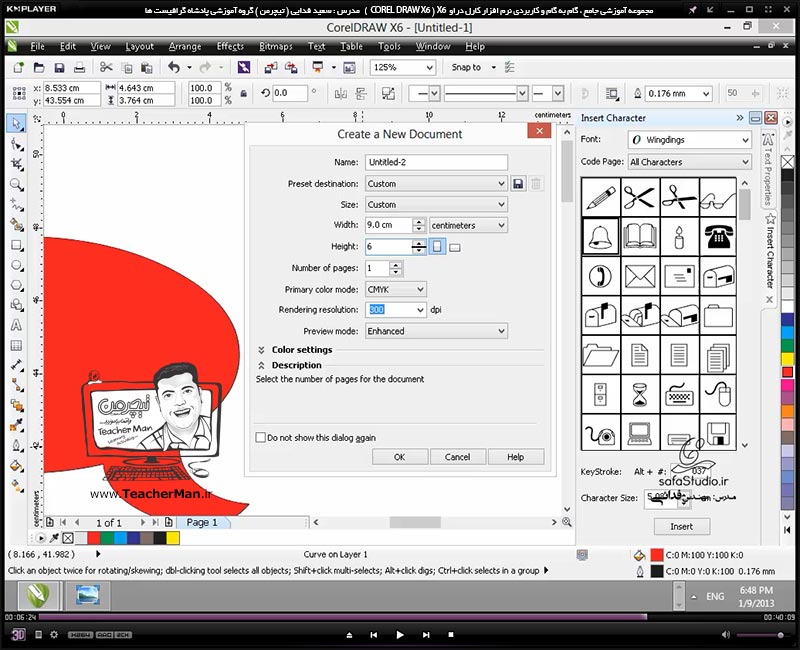Pick the open book Wingdings character
The image size is (800, 650).
click(640, 237)
